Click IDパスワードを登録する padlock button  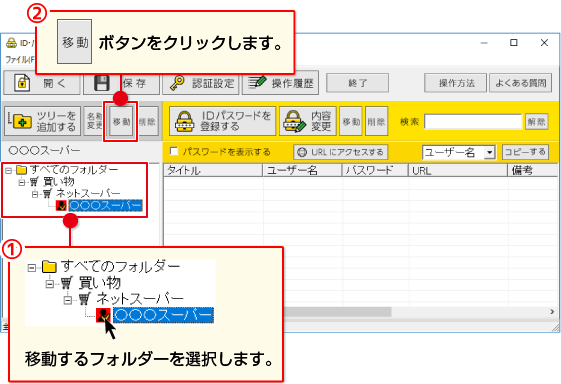pyautogui.click(x=223, y=121)
